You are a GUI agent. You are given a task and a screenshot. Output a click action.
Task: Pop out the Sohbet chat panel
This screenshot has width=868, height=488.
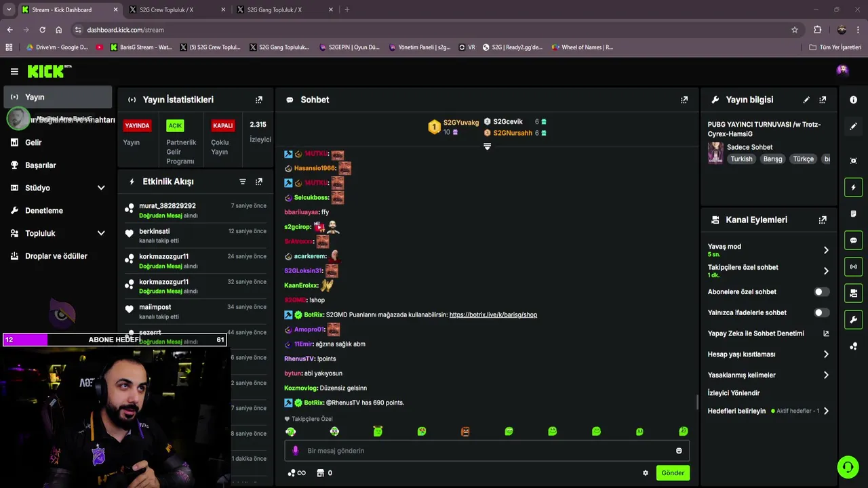684,100
